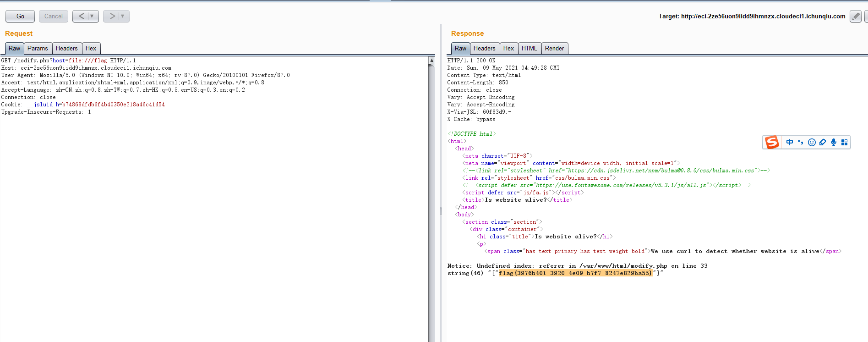
Task: Click the Sogou skin eraser icon
Action: (823, 142)
